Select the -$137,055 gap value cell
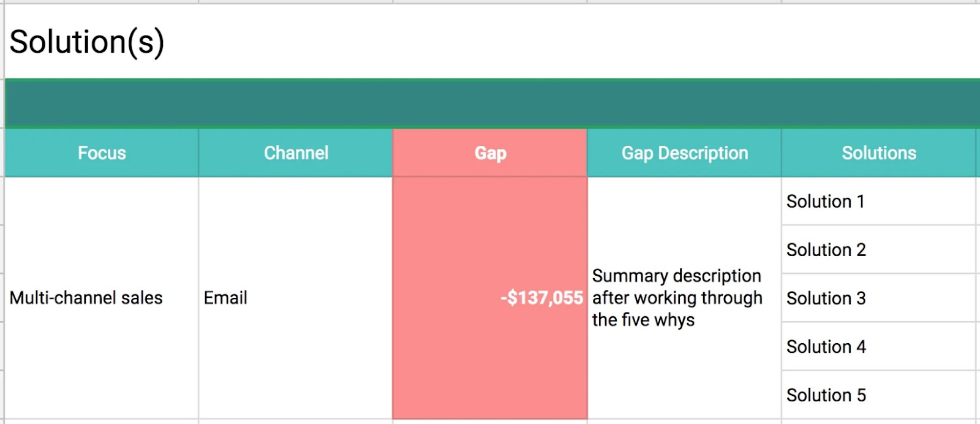 click(x=490, y=298)
